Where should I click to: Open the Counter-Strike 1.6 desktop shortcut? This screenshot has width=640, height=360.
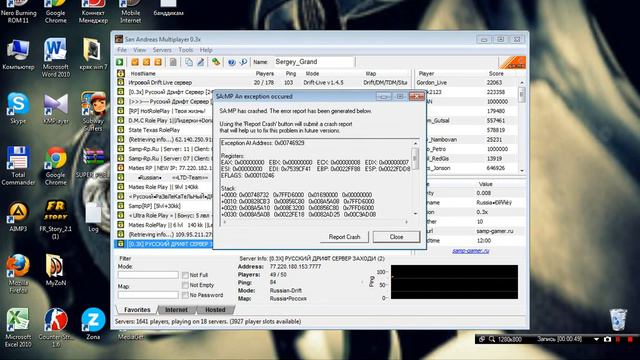[x=56, y=328]
